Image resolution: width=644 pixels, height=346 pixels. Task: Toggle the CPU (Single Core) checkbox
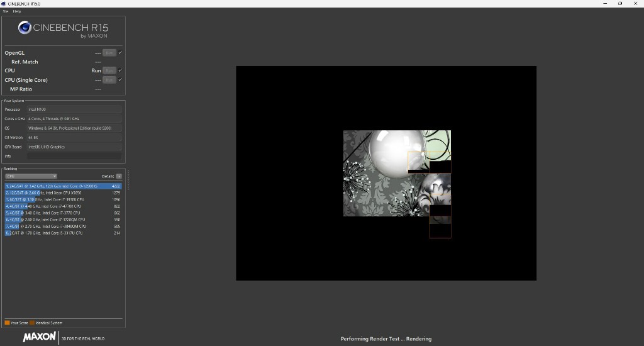point(120,80)
